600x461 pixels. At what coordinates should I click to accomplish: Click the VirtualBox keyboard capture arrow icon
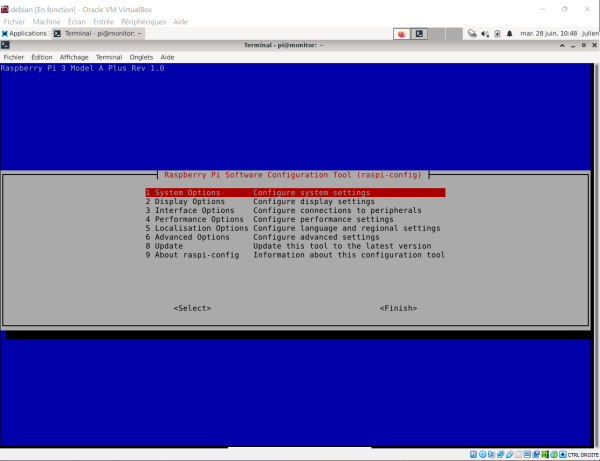pyautogui.click(x=562, y=454)
